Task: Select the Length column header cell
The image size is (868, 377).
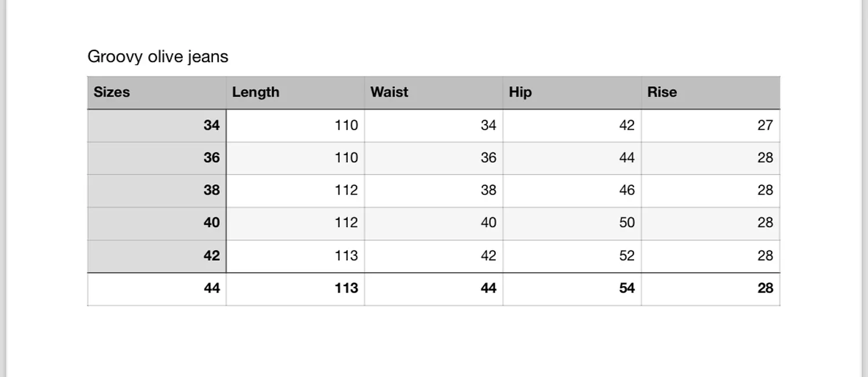Action: [x=295, y=93]
